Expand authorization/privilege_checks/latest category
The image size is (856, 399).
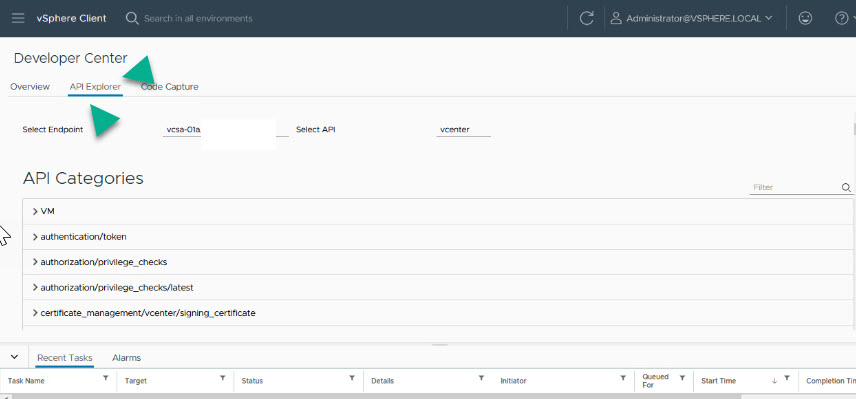click(35, 287)
